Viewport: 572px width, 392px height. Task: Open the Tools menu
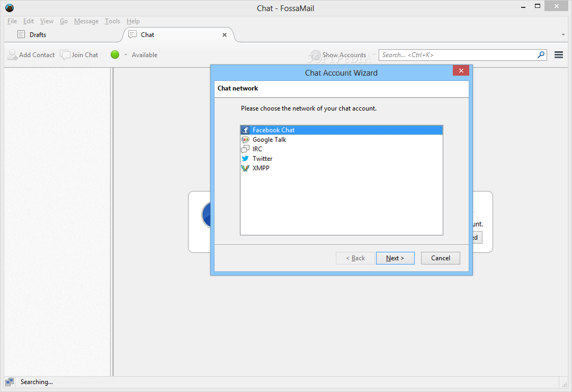pyautogui.click(x=112, y=21)
